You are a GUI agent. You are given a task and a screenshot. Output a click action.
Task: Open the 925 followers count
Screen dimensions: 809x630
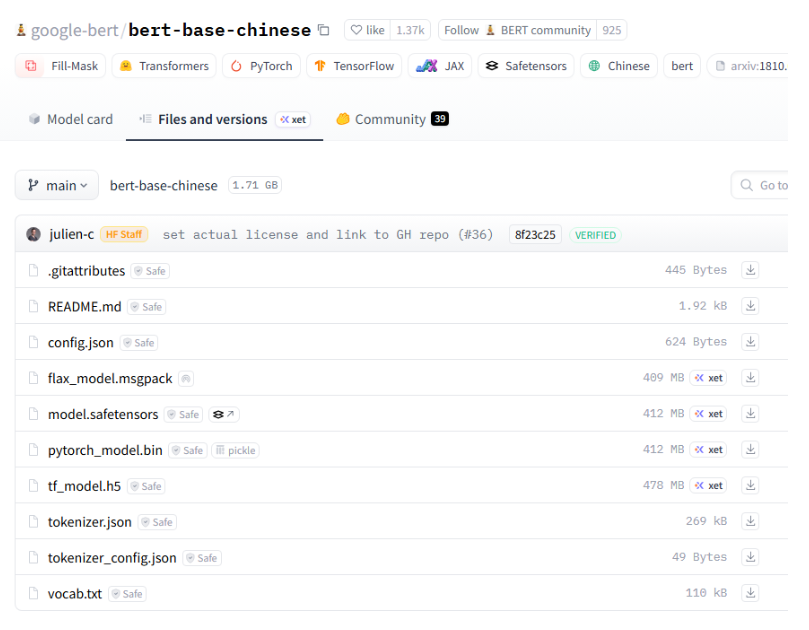pyautogui.click(x=611, y=30)
